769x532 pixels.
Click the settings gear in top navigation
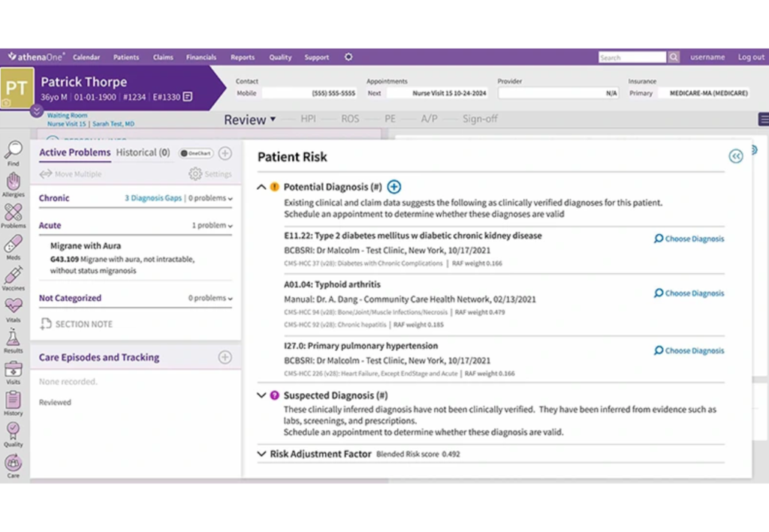click(348, 57)
